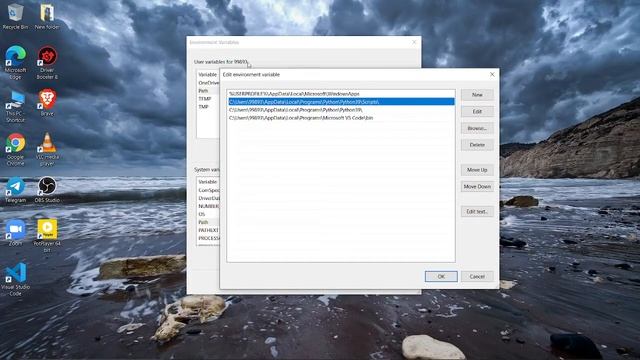
Task: Select Path in system variables list
Action: 209,222
